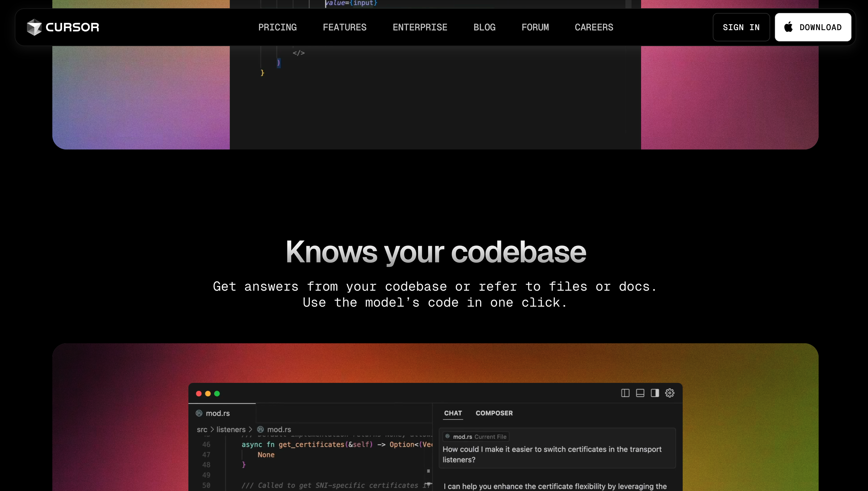Screen dimensions: 868x491
Task: Click the get_certificates function name
Action: coord(311,444)
